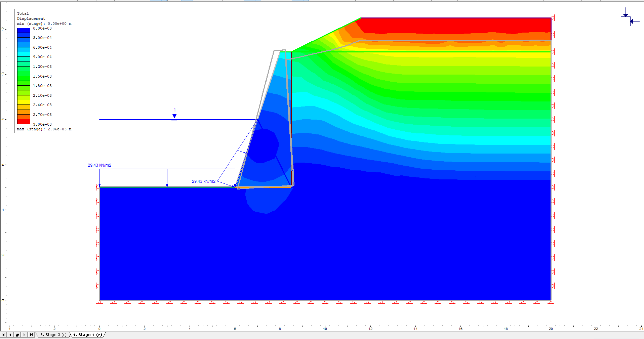Click the # stage number button
This screenshot has height=339, width=644.
[x=17, y=335]
